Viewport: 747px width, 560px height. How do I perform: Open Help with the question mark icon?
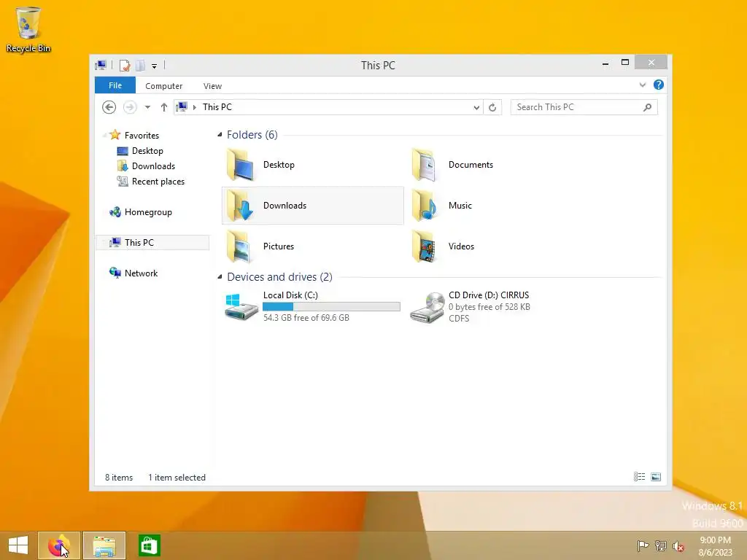tap(659, 85)
